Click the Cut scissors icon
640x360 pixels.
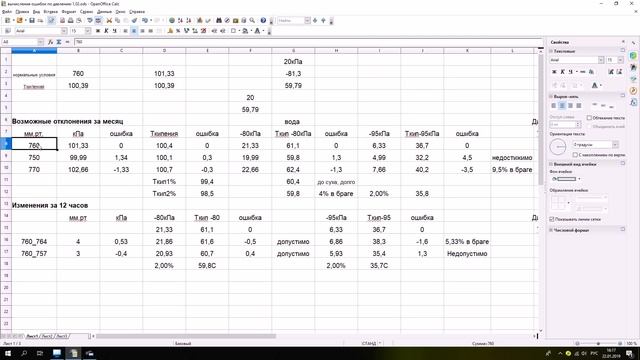109,20
